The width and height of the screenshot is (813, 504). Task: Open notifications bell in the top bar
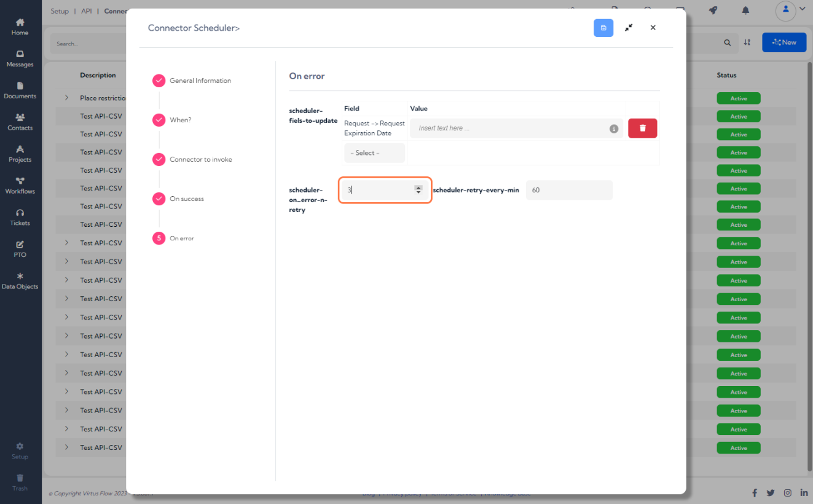pos(745,10)
